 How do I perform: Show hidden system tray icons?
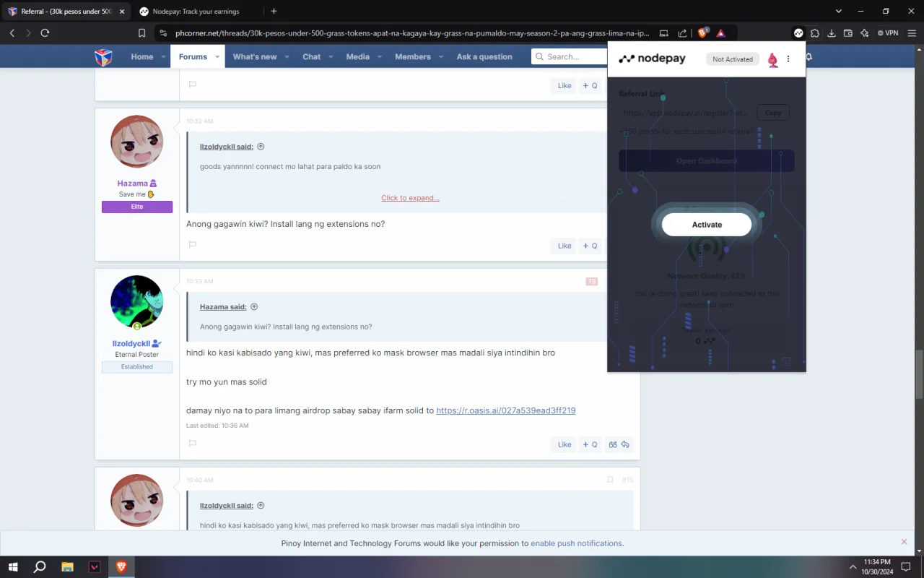tap(853, 567)
